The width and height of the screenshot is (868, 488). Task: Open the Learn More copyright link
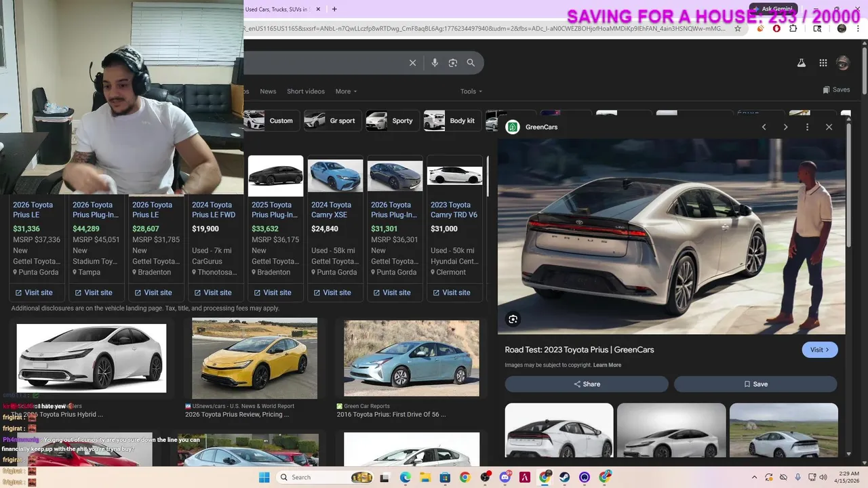click(x=607, y=365)
